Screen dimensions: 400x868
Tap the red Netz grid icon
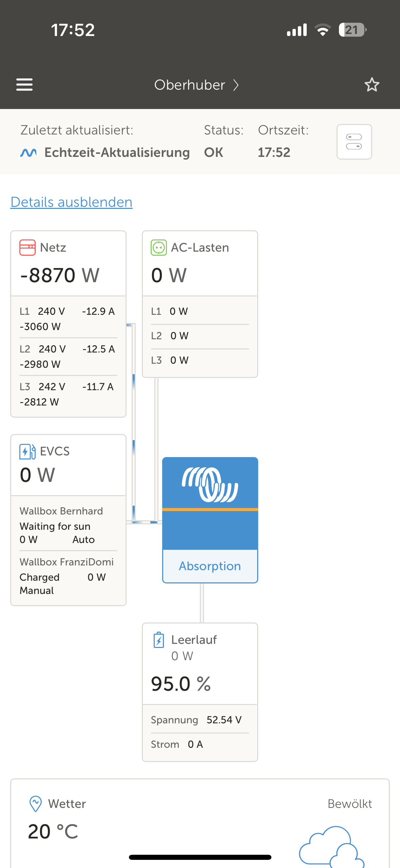point(27,248)
